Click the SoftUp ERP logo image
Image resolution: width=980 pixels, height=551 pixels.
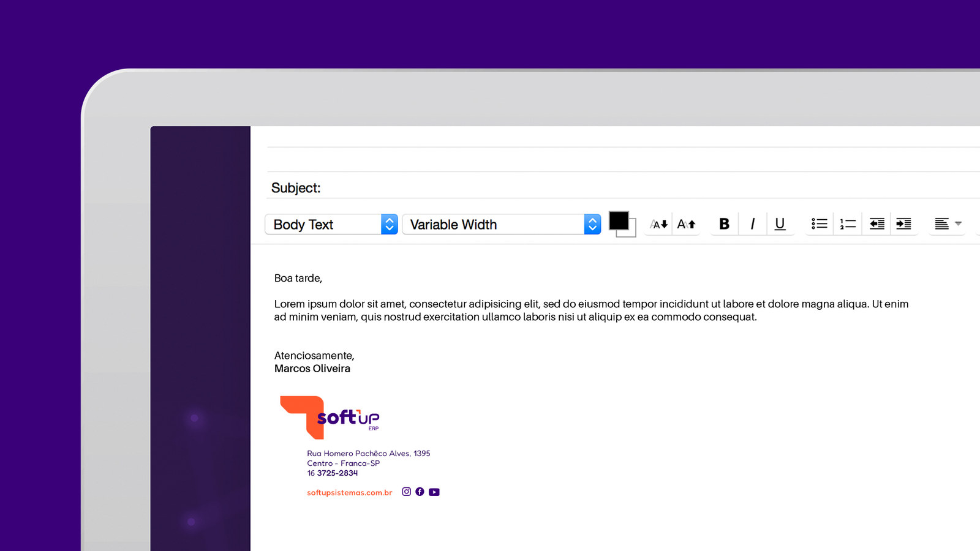tap(330, 418)
